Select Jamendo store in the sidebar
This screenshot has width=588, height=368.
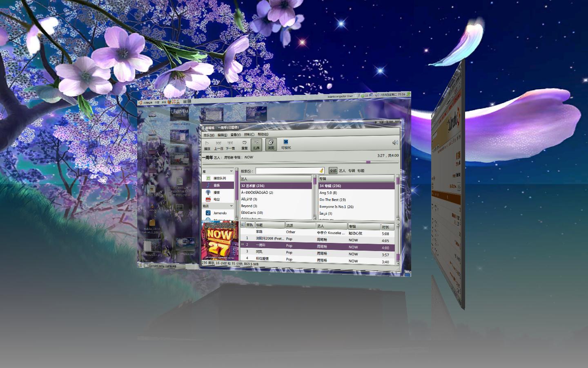218,213
